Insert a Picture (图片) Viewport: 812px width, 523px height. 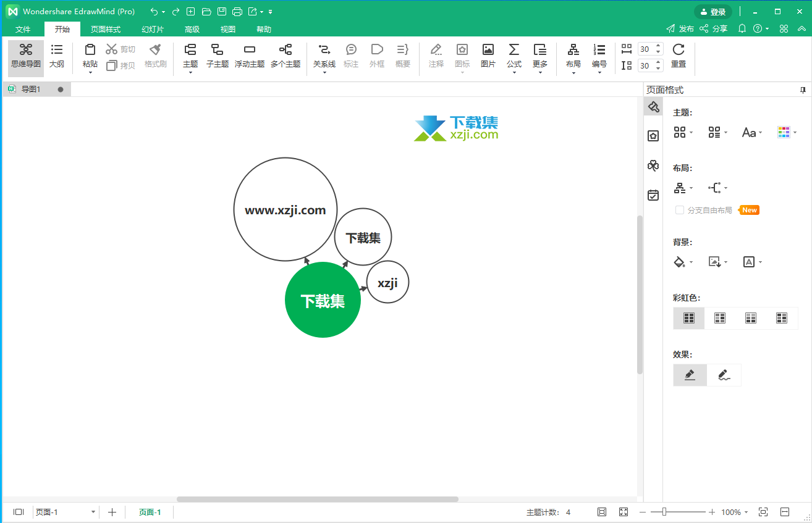488,56
